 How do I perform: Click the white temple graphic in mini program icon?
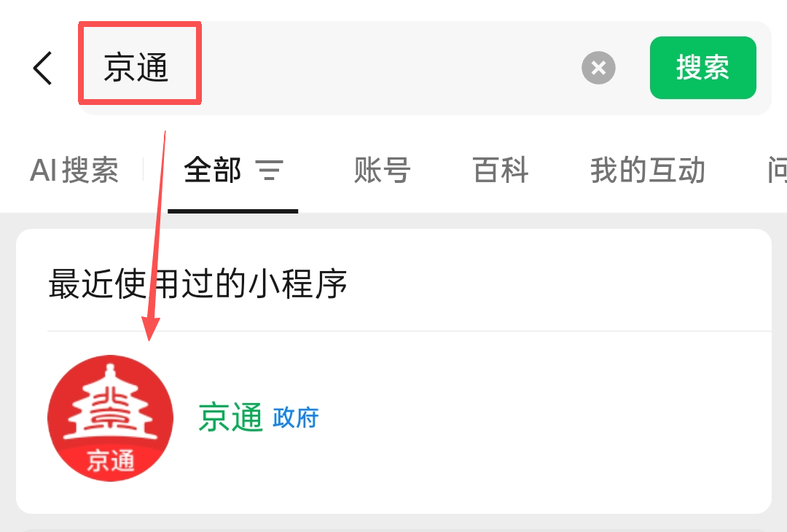point(111,402)
